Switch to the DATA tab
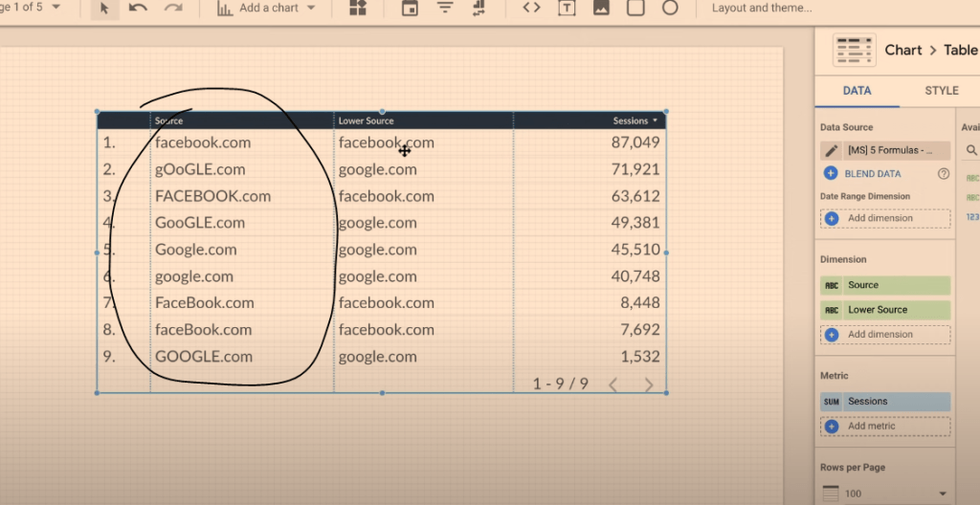 click(x=857, y=91)
